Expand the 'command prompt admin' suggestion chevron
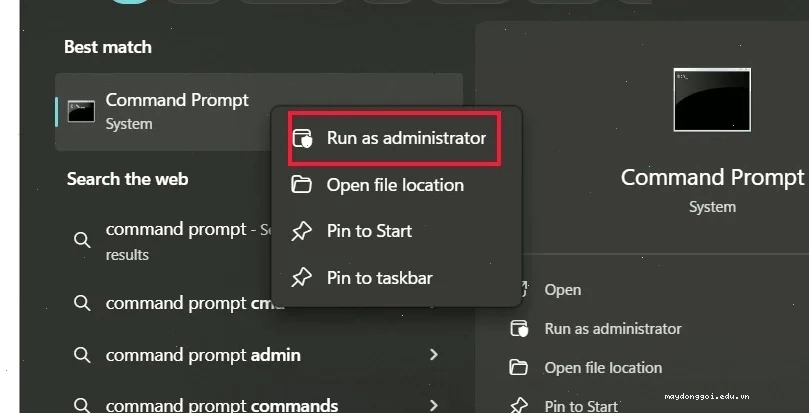Viewport: 809px width, 413px height. [434, 355]
